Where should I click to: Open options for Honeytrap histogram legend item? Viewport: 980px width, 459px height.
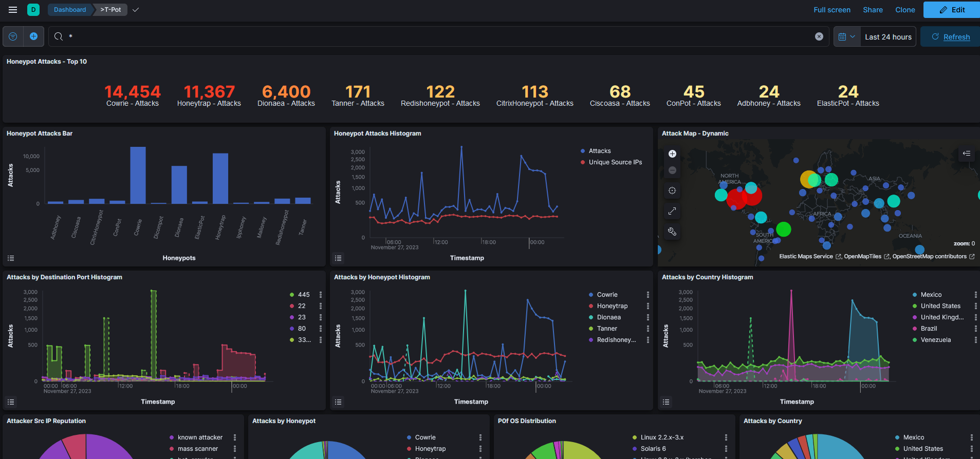tap(648, 306)
